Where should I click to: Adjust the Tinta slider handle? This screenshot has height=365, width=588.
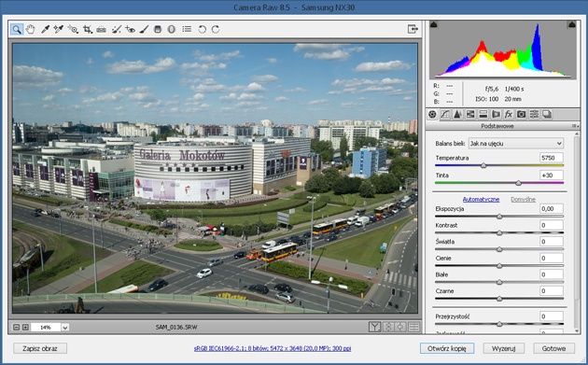tap(518, 183)
